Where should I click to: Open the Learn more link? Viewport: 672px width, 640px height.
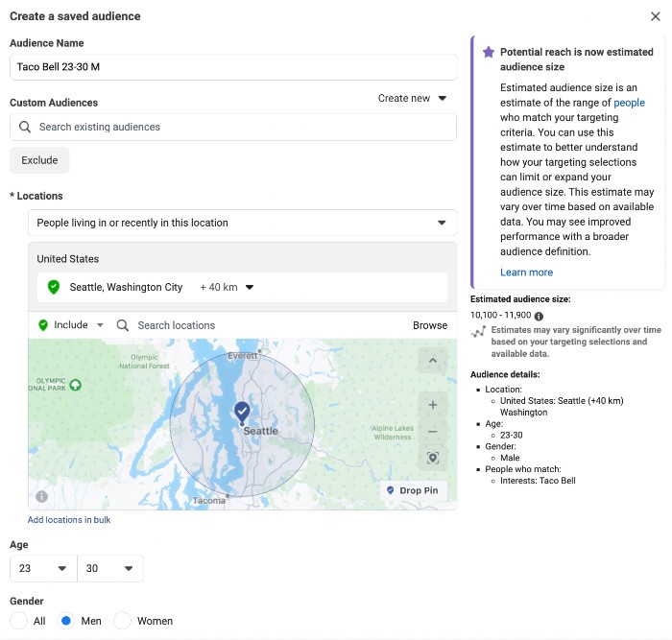click(x=526, y=273)
